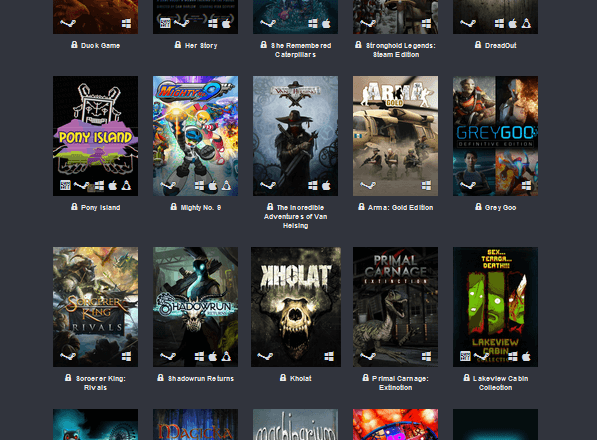Open the Kholat title link

click(x=301, y=378)
